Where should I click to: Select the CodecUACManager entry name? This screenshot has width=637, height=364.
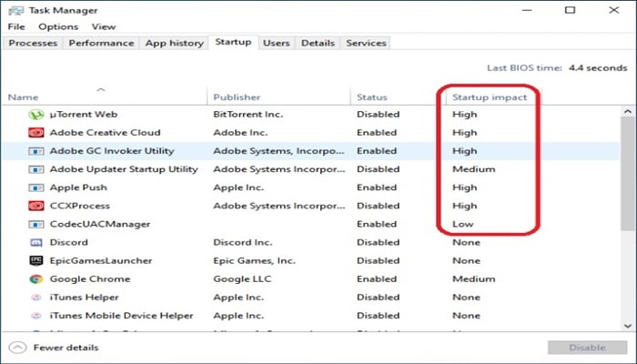[x=100, y=224]
